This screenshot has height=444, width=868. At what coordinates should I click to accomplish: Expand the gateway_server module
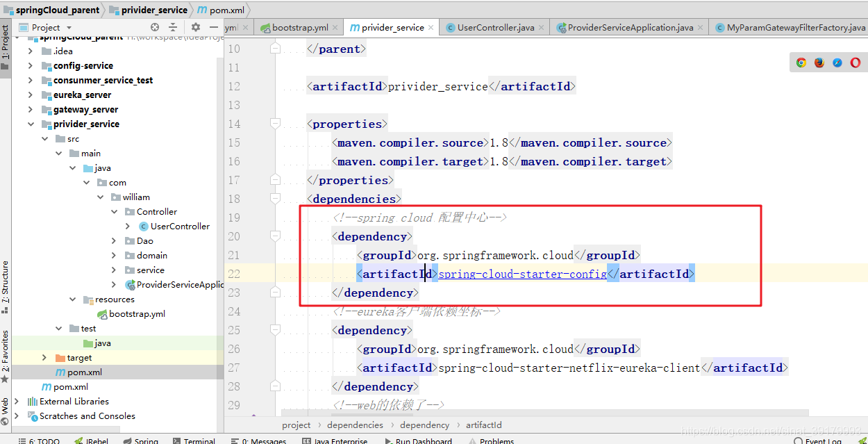coord(31,109)
